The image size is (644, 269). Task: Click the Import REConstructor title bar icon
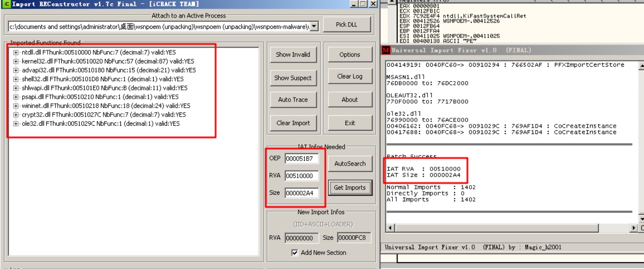[6, 4]
